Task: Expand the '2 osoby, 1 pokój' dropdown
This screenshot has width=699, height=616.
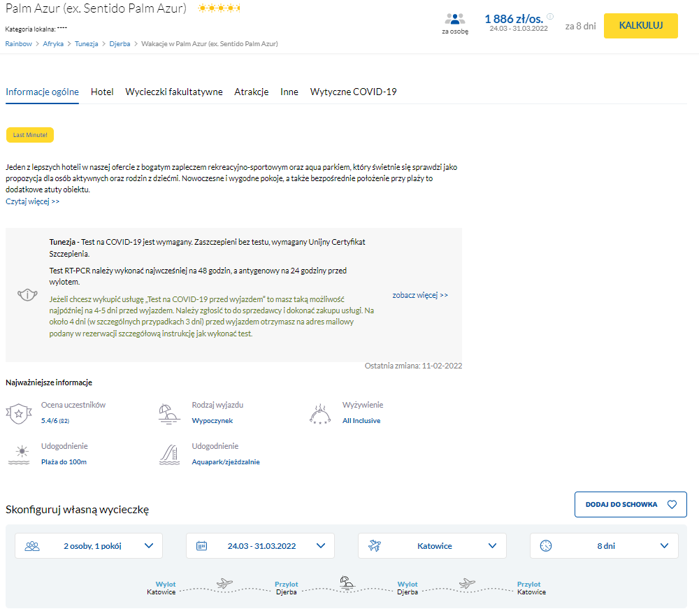Action: point(89,546)
